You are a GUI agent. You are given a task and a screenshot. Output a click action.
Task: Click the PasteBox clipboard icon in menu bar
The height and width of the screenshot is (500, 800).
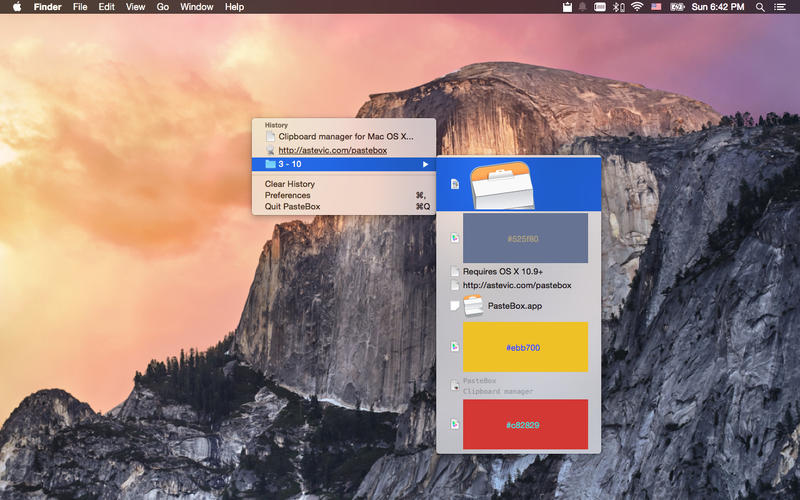point(567,7)
